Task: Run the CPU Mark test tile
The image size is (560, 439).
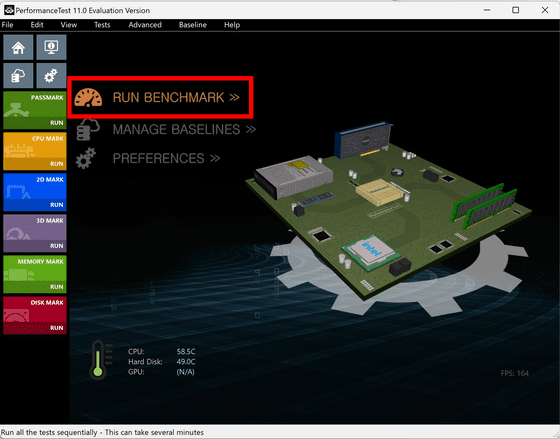Action: coord(35,151)
